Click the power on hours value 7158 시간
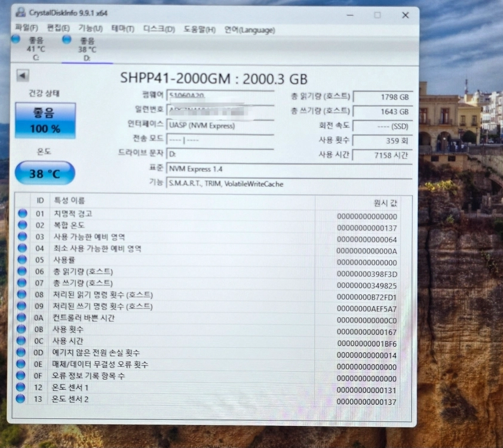This screenshot has height=448, width=503. 382,155
